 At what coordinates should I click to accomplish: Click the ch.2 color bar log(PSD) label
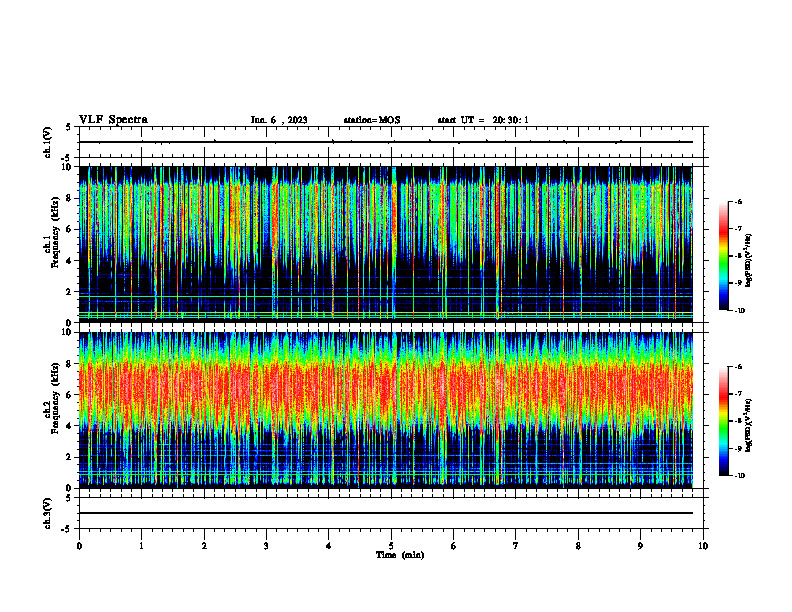click(749, 425)
